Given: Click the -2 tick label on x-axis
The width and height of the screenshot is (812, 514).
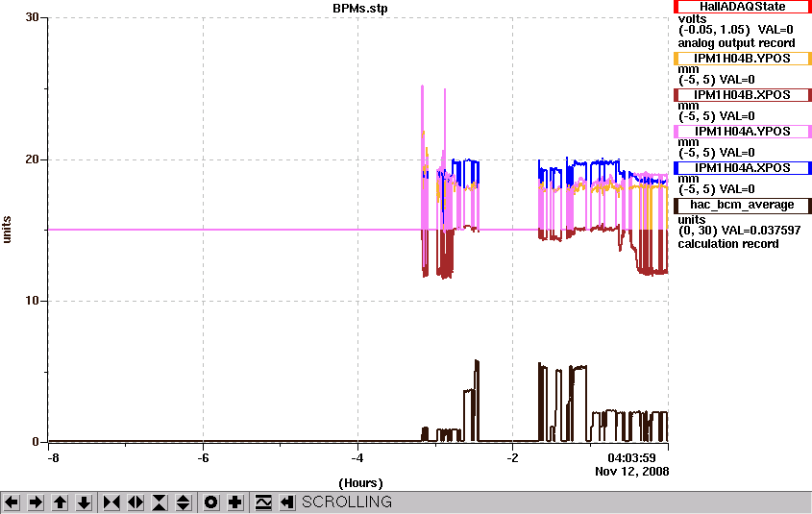Looking at the screenshot, I should click(x=512, y=458).
